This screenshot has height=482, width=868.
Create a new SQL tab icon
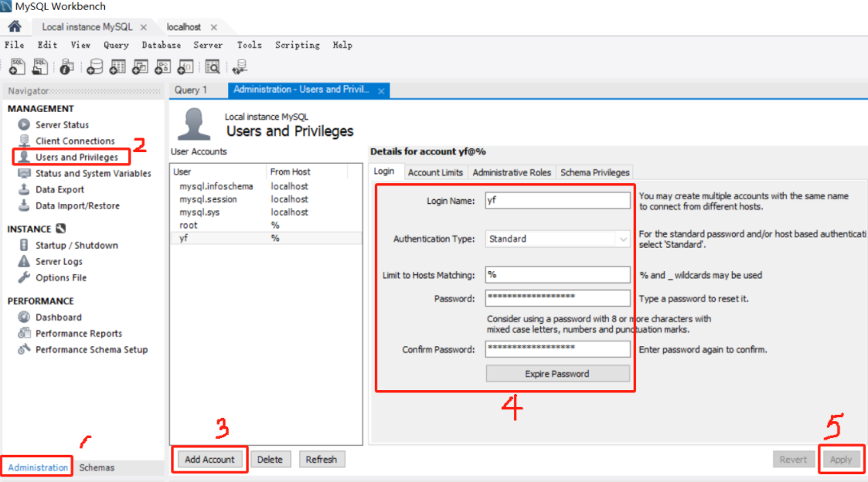[x=17, y=67]
